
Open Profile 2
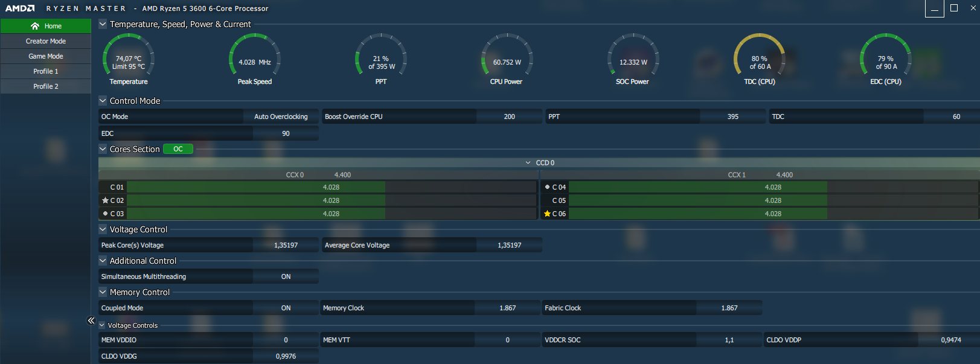[46, 86]
